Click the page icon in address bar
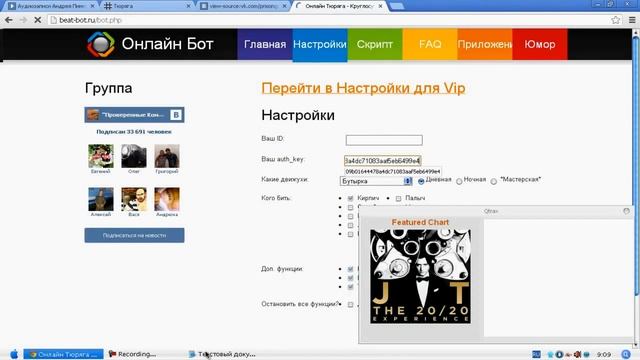This screenshot has width=640, height=360. pyautogui.click(x=53, y=20)
